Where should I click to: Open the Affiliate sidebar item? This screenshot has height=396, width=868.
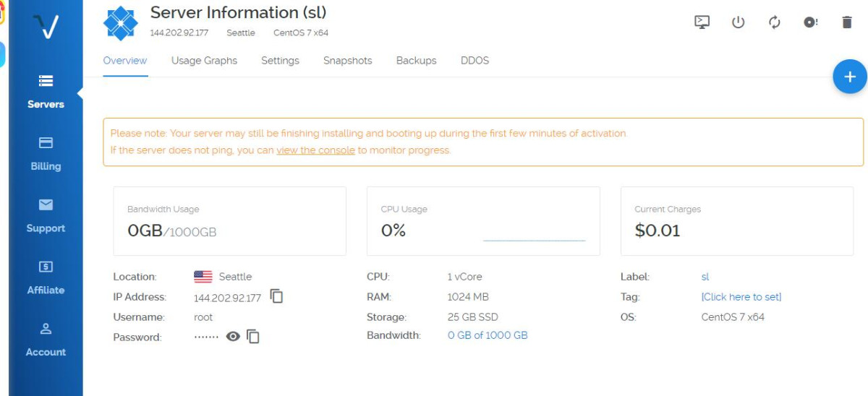46,278
